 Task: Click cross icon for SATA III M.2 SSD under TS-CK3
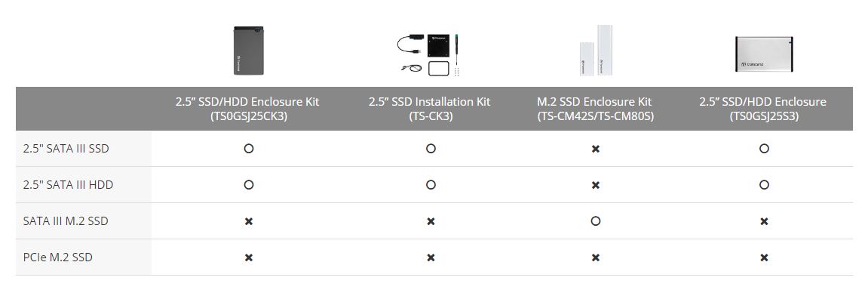coord(431,222)
